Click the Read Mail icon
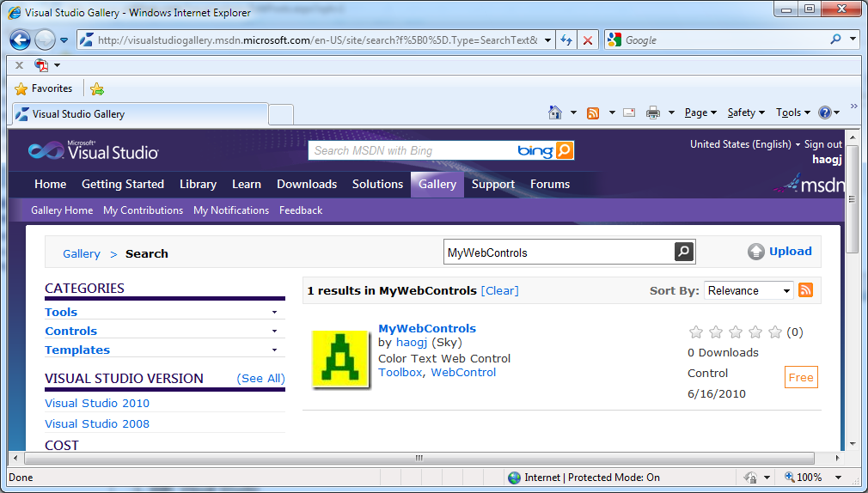 click(629, 113)
